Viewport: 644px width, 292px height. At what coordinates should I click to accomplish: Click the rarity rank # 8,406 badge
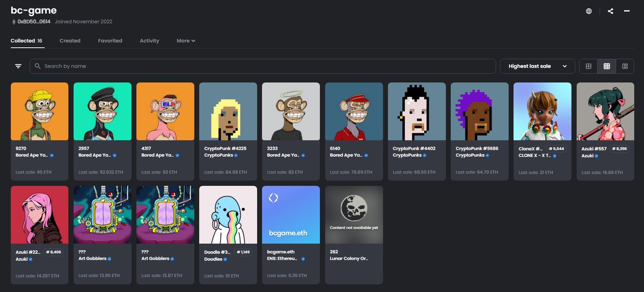click(54, 251)
